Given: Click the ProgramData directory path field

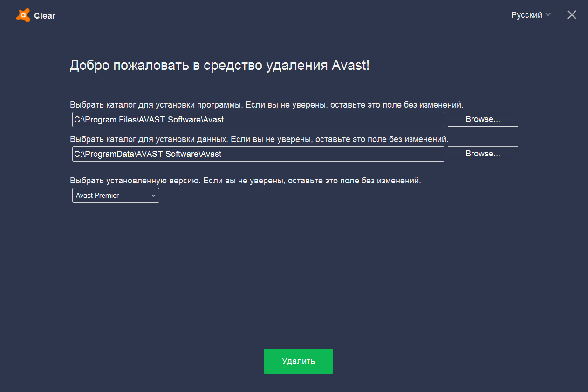Looking at the screenshot, I should click(258, 154).
